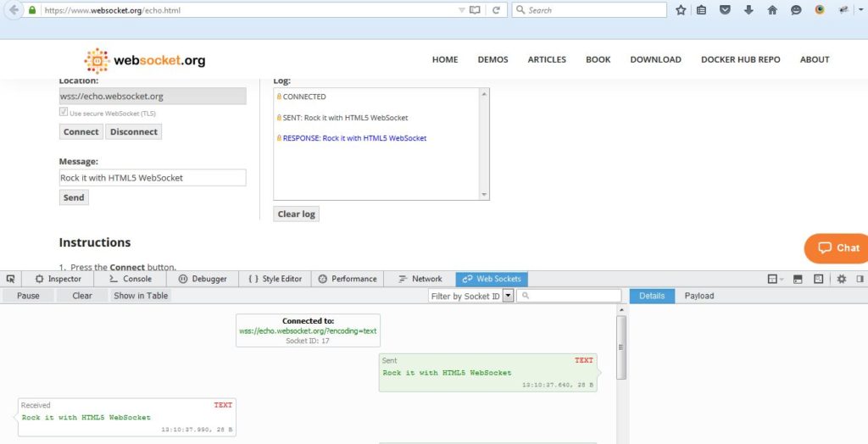Reload the echo.html page
This screenshot has height=444, width=868.
(496, 10)
